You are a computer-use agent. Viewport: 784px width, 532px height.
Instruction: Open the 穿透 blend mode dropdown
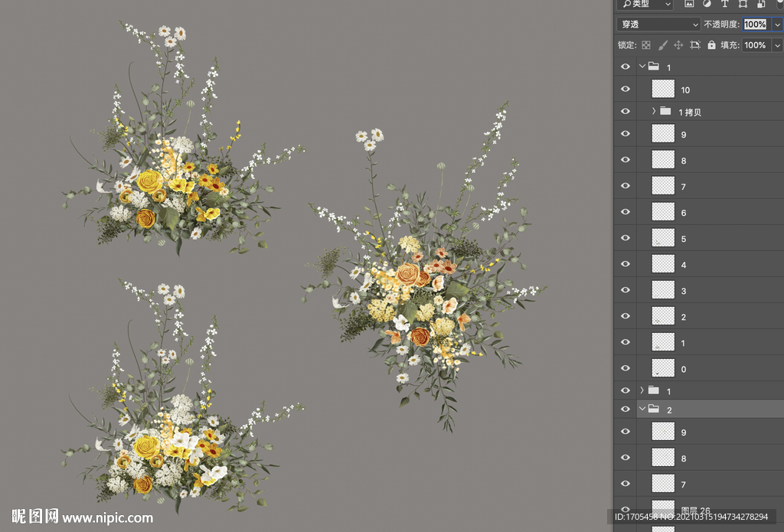(659, 24)
